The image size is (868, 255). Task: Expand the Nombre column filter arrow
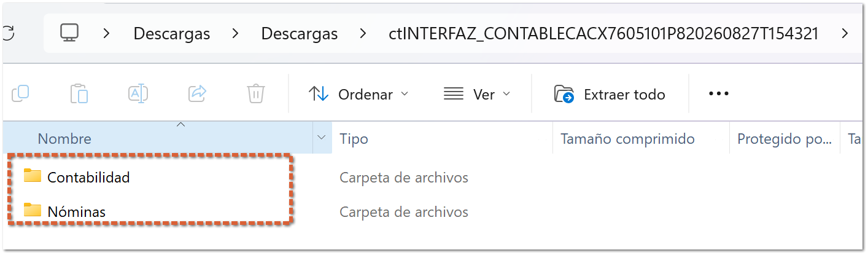[x=322, y=139]
